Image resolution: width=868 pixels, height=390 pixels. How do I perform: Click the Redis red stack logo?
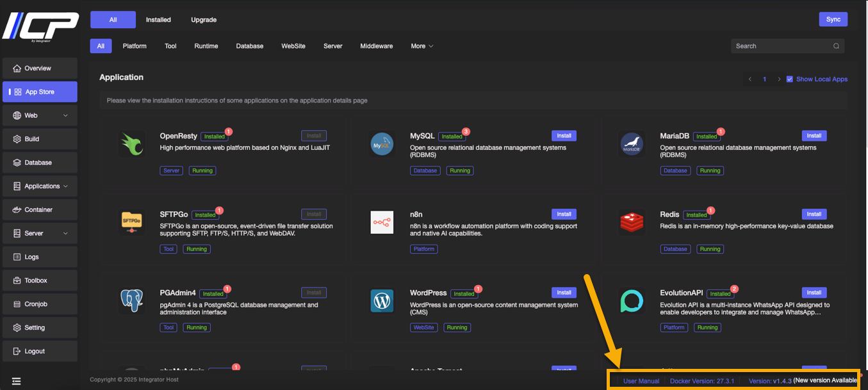(632, 222)
